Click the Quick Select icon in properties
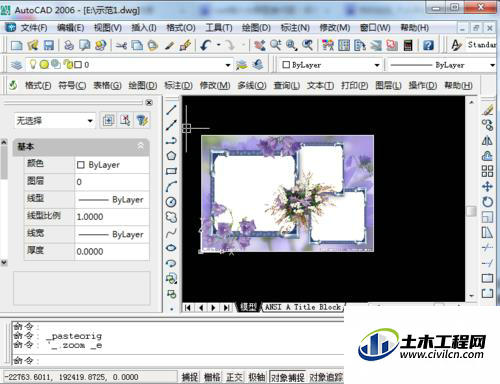 pos(142,120)
